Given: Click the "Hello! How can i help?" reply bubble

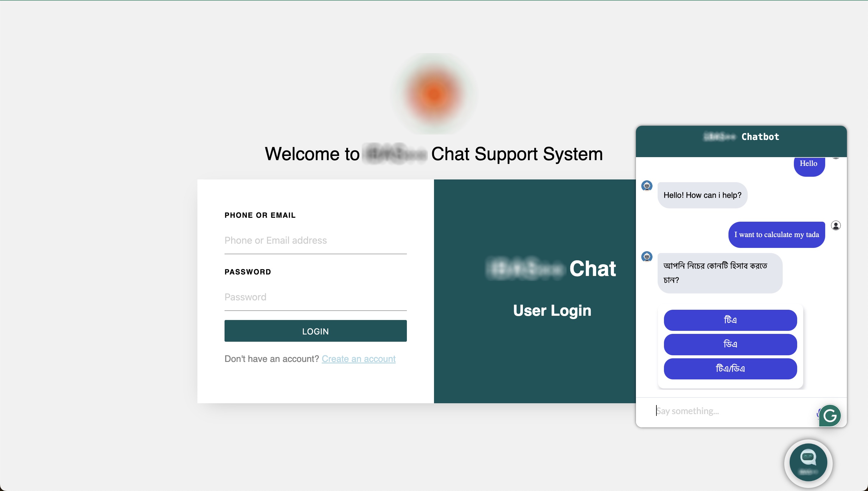Looking at the screenshot, I should tap(702, 195).
